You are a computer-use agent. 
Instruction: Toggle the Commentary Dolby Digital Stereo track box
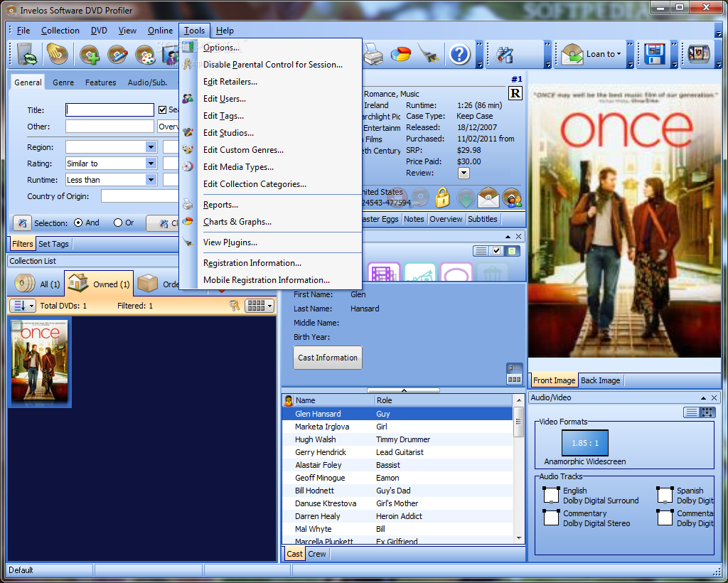[x=551, y=518]
